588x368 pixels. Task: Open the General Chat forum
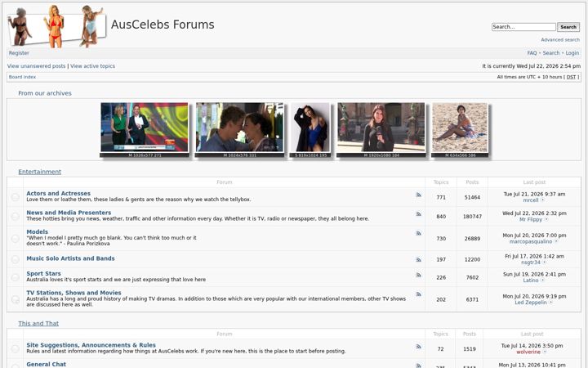tap(46, 364)
